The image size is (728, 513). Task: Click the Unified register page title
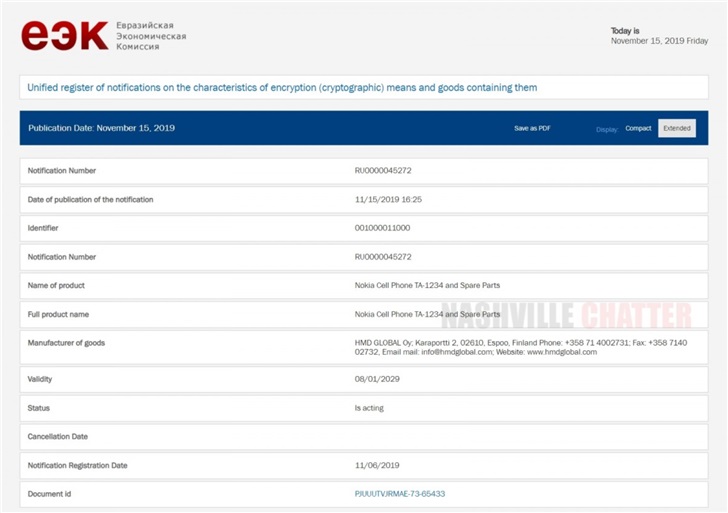tap(282, 88)
